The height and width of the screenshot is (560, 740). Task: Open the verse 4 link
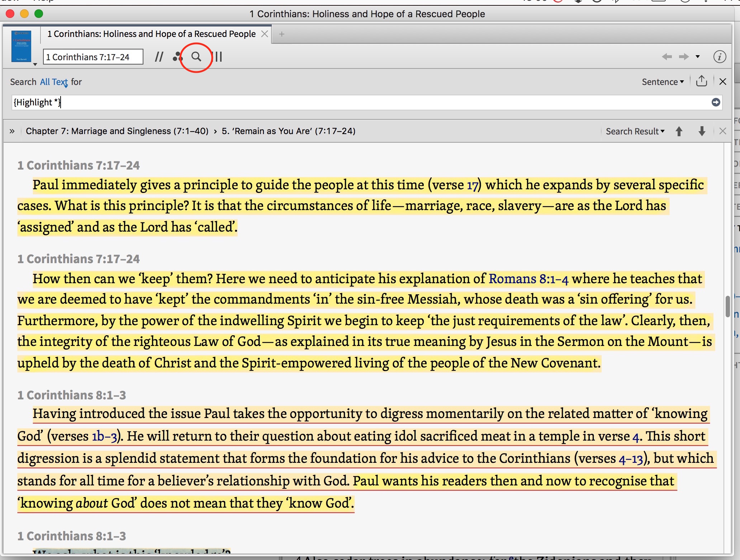(636, 437)
